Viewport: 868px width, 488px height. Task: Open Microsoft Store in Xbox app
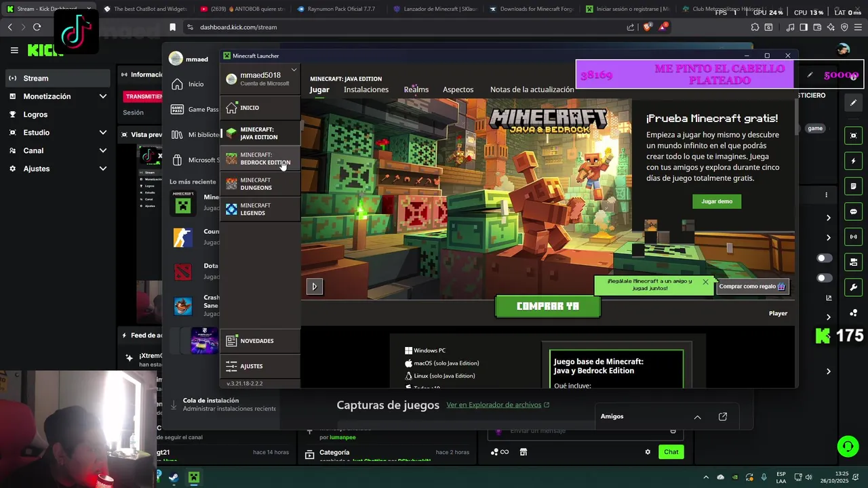(x=193, y=160)
